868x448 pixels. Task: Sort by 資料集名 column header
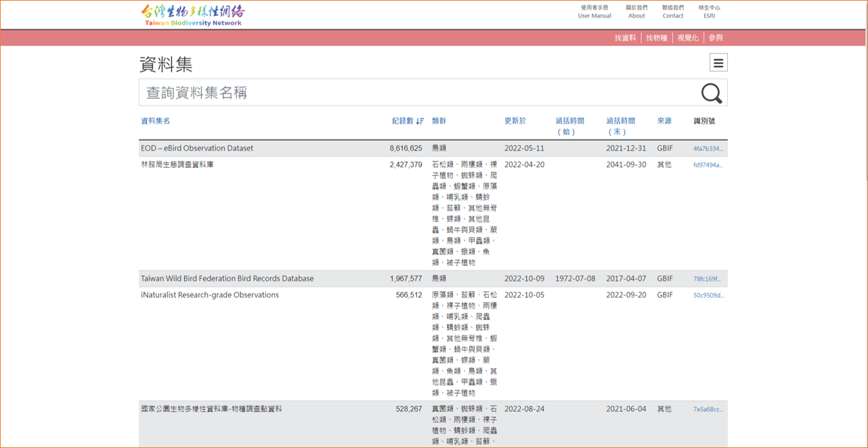156,121
